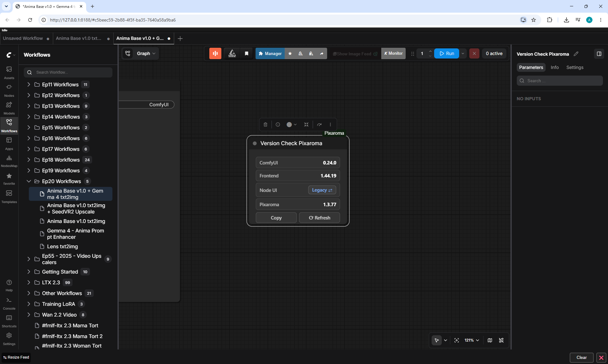Open Chrome extensions puzzle icon

(549, 20)
